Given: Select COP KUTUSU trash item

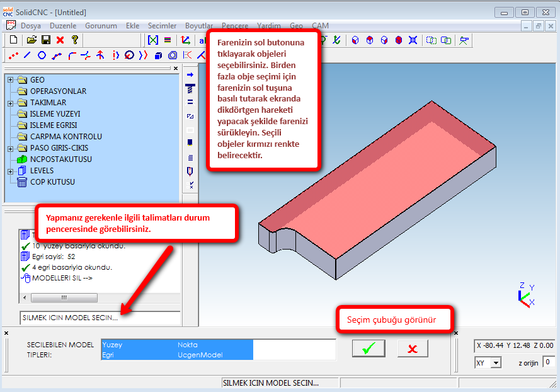Looking at the screenshot, I should (x=52, y=182).
